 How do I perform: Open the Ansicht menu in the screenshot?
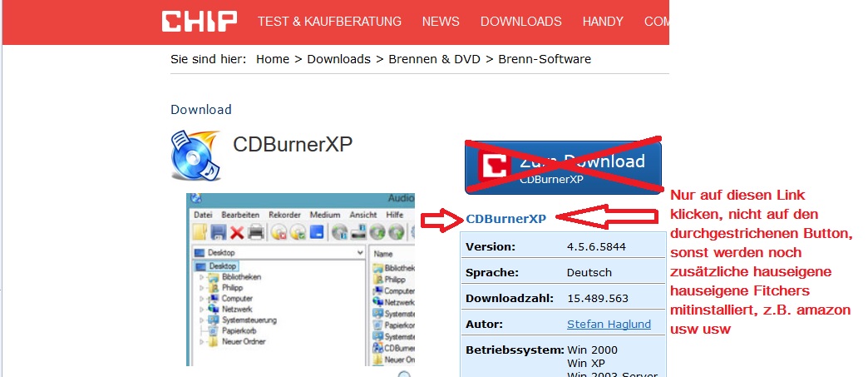tap(363, 215)
